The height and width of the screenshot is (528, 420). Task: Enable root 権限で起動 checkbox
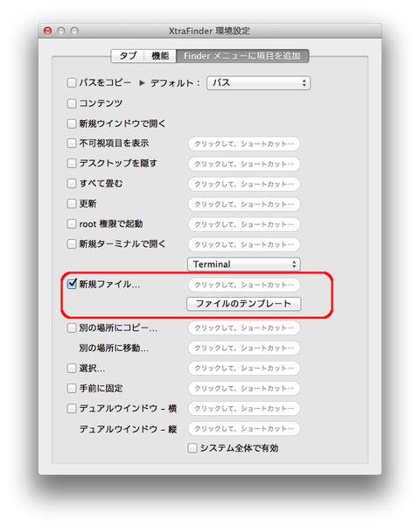72,224
